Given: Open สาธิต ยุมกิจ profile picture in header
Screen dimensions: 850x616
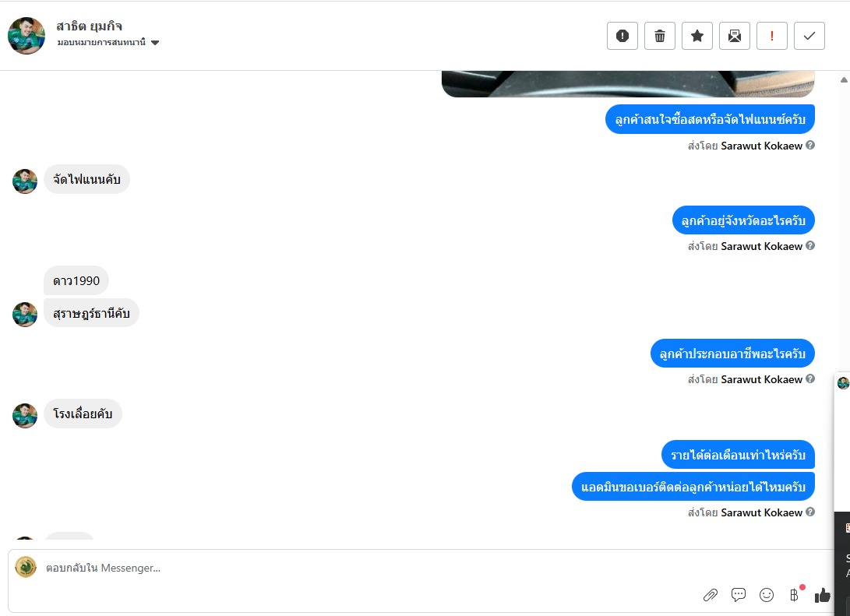Looking at the screenshot, I should click(x=26, y=36).
